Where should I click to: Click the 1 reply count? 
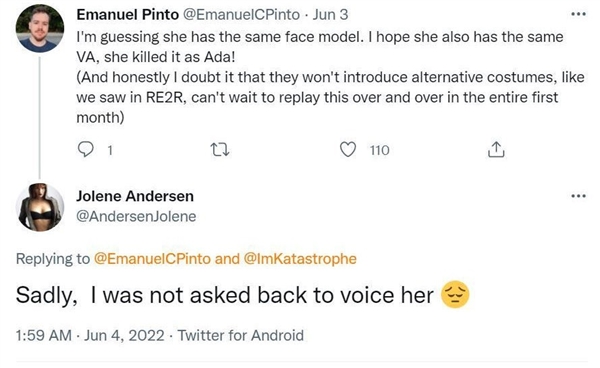[110, 150]
